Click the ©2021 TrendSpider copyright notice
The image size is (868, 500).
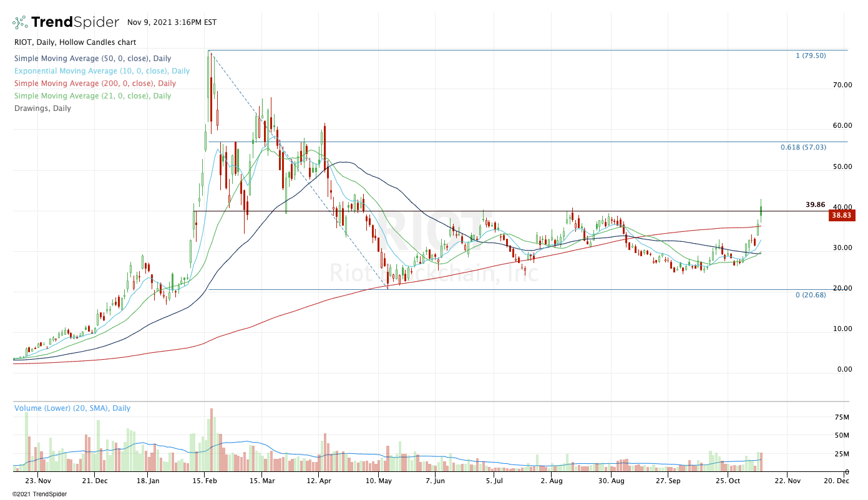tap(39, 494)
